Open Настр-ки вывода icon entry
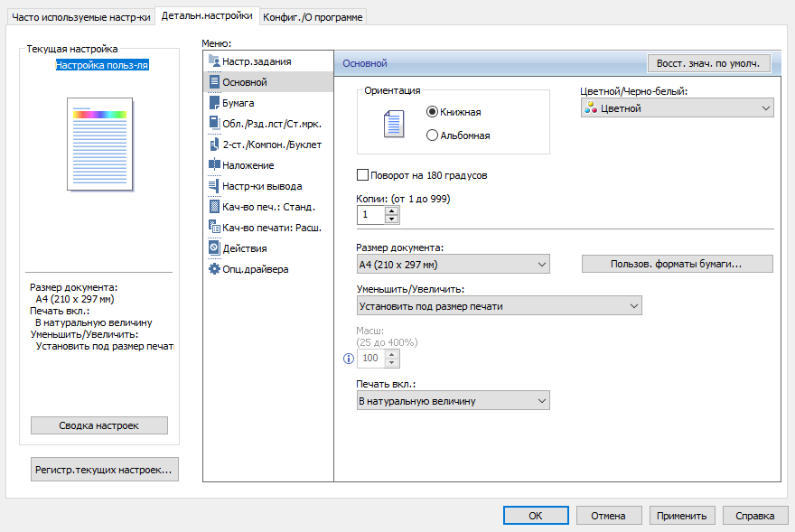 (214, 186)
